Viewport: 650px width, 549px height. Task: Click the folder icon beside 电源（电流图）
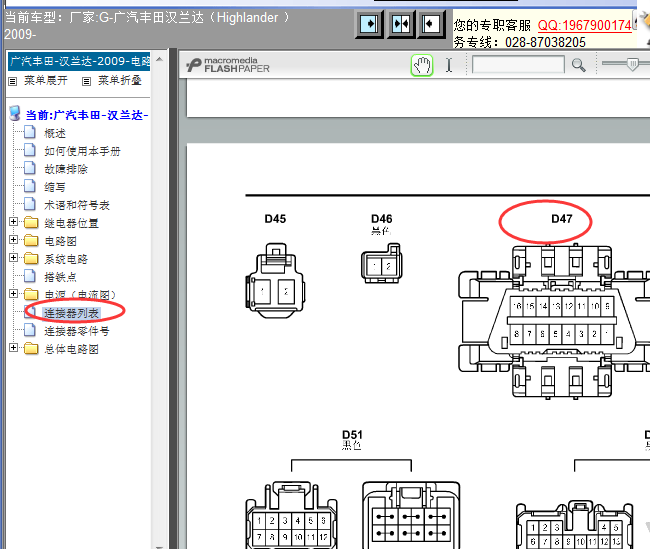point(31,294)
